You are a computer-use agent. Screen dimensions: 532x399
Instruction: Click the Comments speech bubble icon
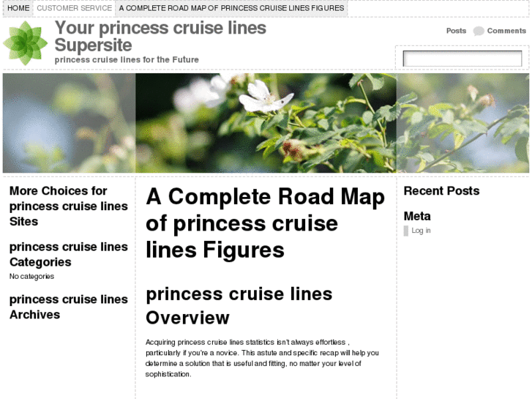click(479, 31)
